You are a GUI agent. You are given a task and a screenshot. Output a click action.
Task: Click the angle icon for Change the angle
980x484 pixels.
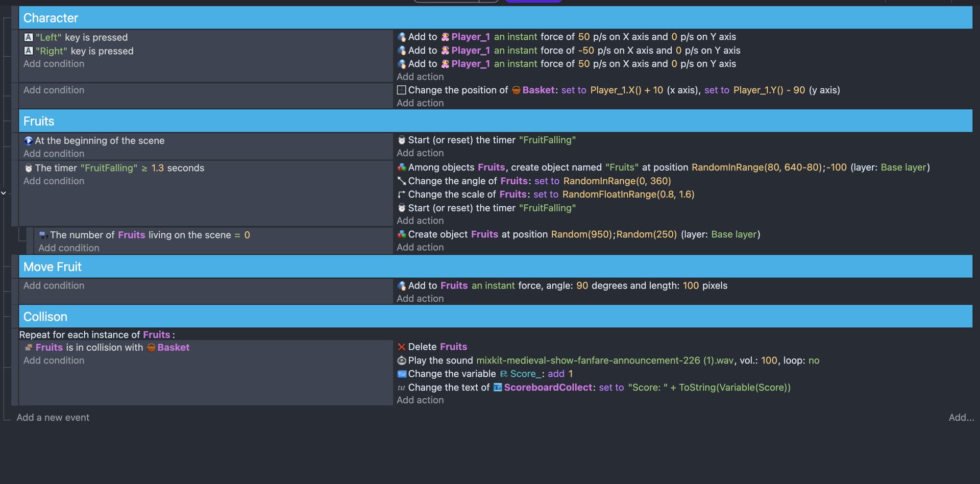[x=402, y=181]
